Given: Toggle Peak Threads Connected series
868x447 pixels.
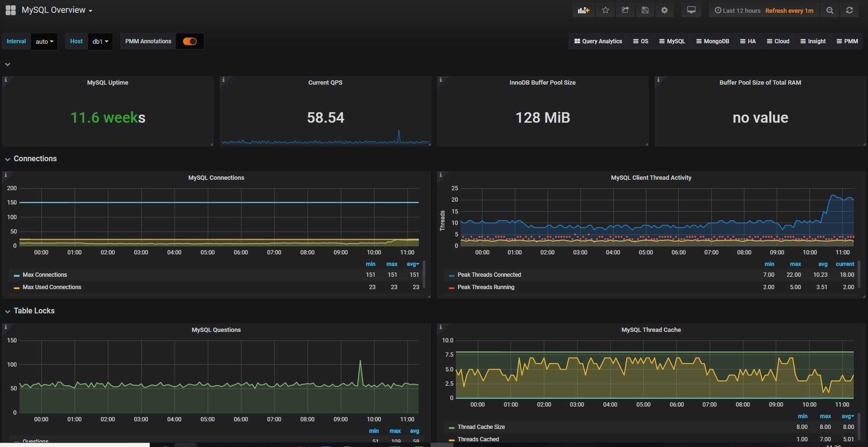Looking at the screenshot, I should (489, 275).
